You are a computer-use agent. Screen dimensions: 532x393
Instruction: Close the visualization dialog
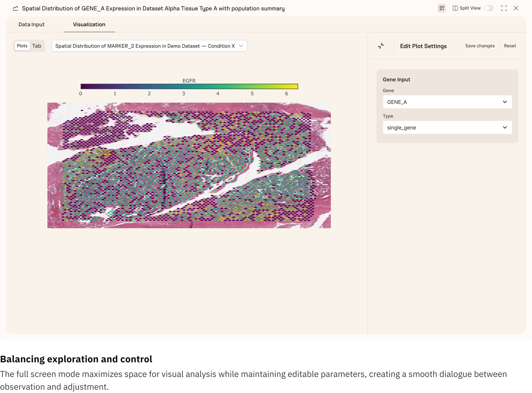click(x=516, y=8)
